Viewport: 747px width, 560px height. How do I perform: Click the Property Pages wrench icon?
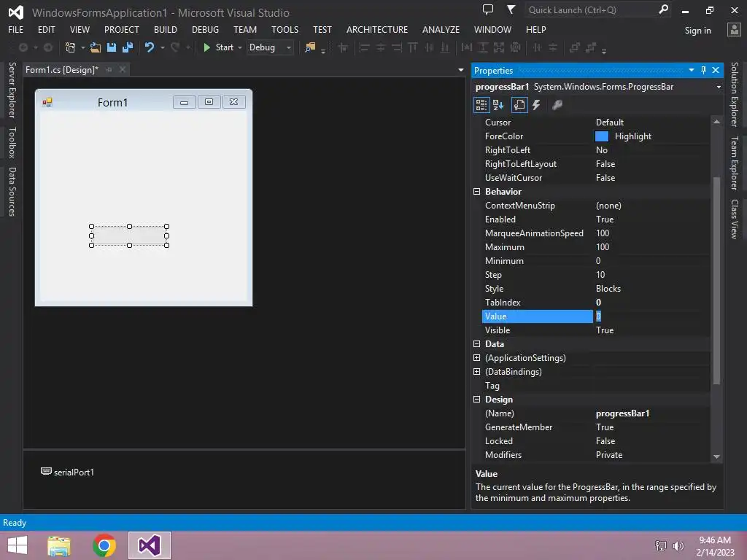tap(557, 105)
